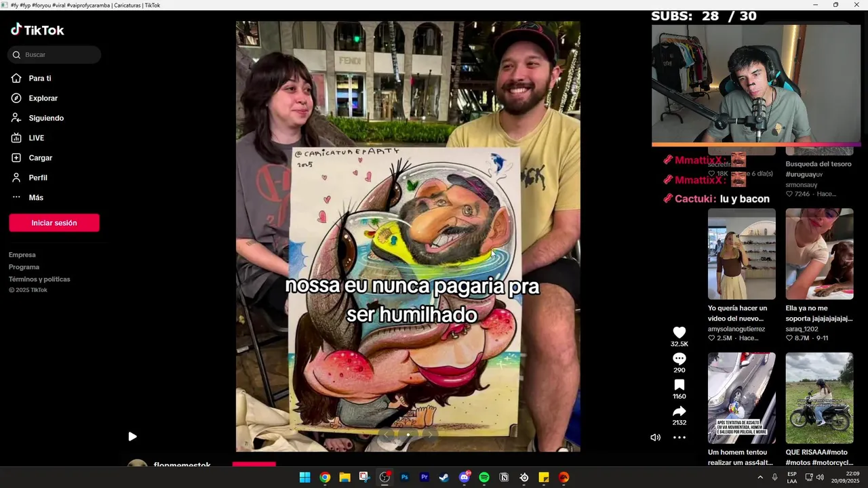Open the ESP LAA language selector
The width and height of the screenshot is (868, 488).
point(792,477)
